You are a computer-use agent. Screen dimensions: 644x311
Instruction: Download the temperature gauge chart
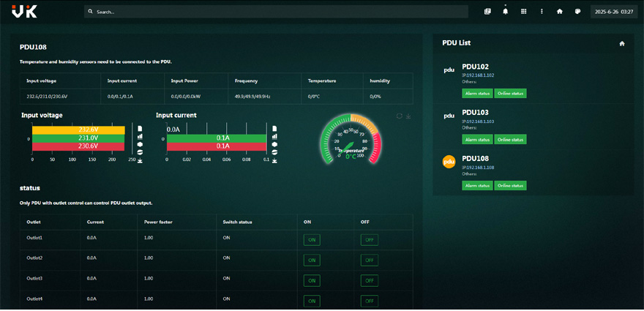tap(408, 116)
